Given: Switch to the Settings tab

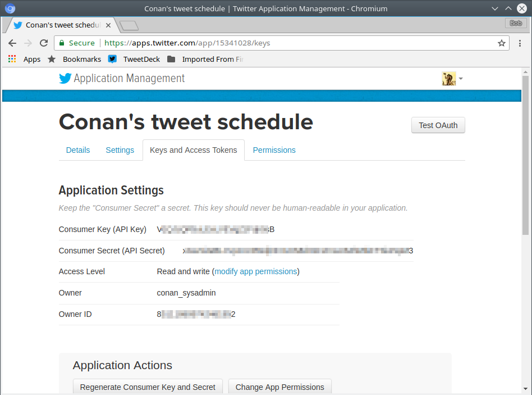Looking at the screenshot, I should (x=120, y=150).
